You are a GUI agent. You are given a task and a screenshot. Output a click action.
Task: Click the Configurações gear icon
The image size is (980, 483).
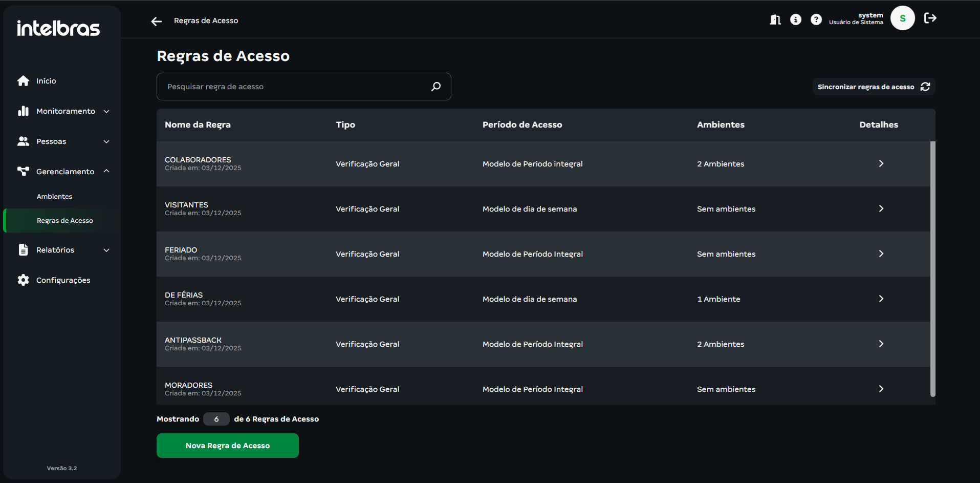tap(23, 280)
